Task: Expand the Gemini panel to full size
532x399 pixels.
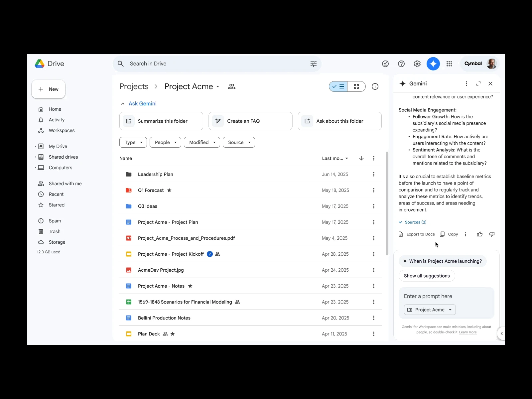Action: 478,83
